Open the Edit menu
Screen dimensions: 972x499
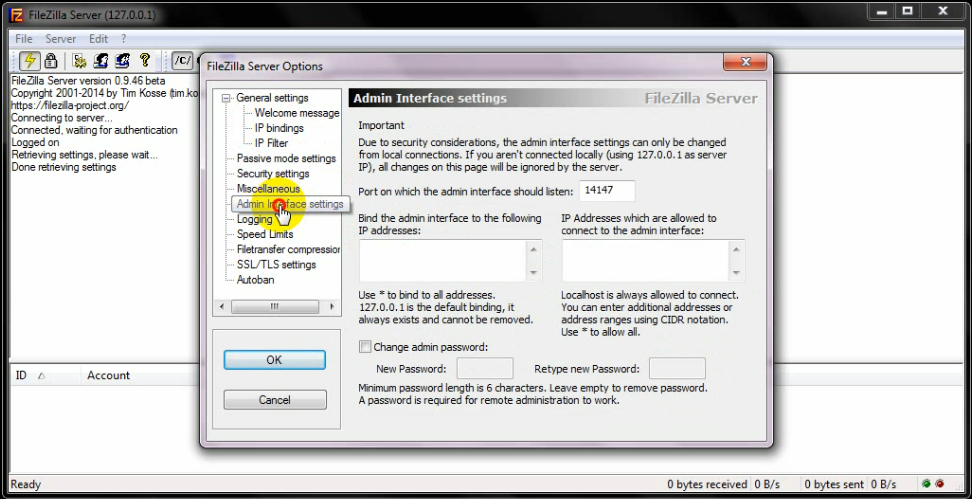pyautogui.click(x=98, y=38)
